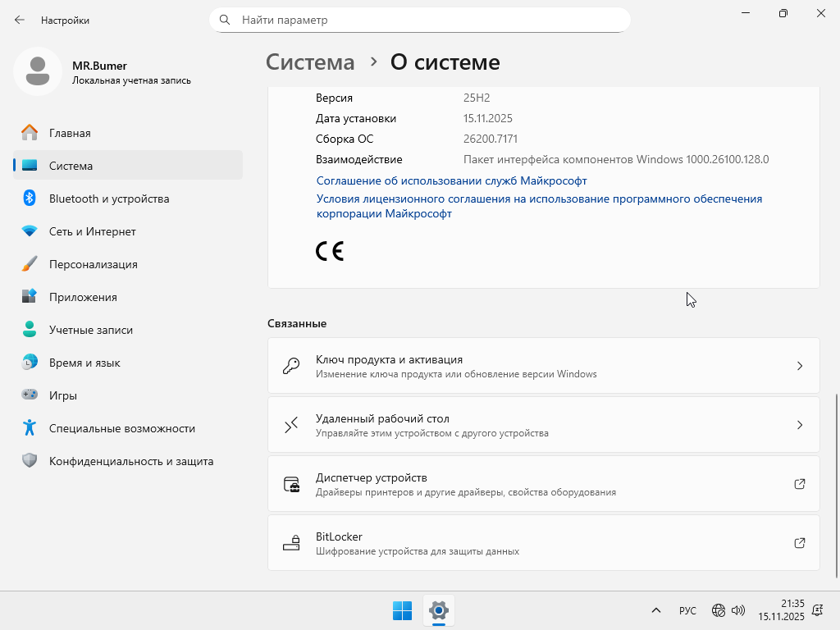Click the back arrow in Settings
This screenshot has height=630, width=840.
(20, 20)
